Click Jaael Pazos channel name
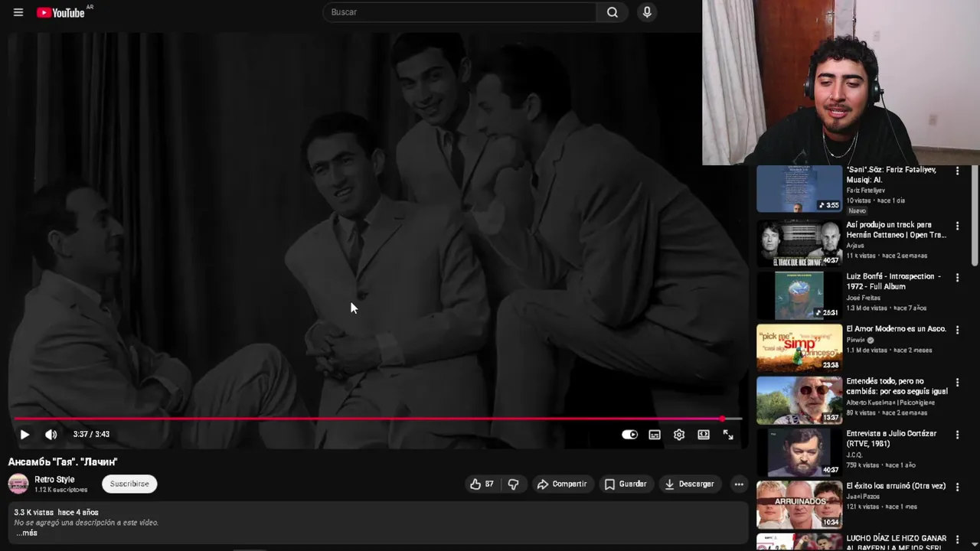The image size is (980, 551). [863, 497]
